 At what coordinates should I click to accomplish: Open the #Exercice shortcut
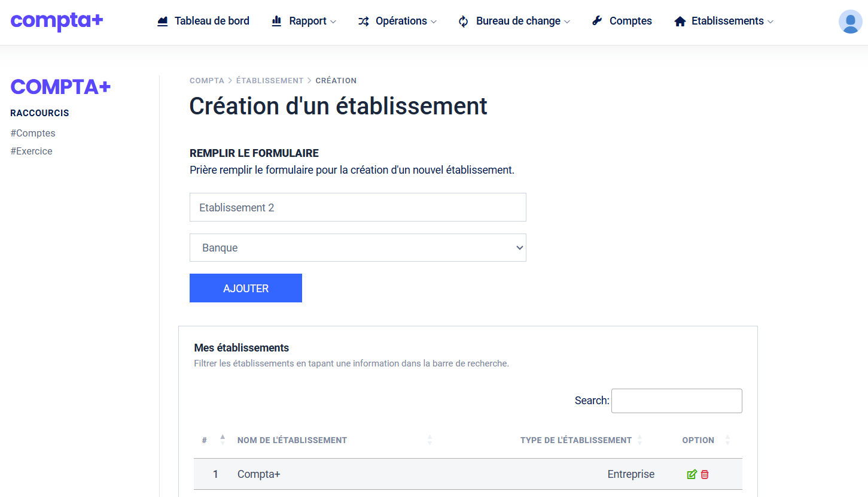31,151
